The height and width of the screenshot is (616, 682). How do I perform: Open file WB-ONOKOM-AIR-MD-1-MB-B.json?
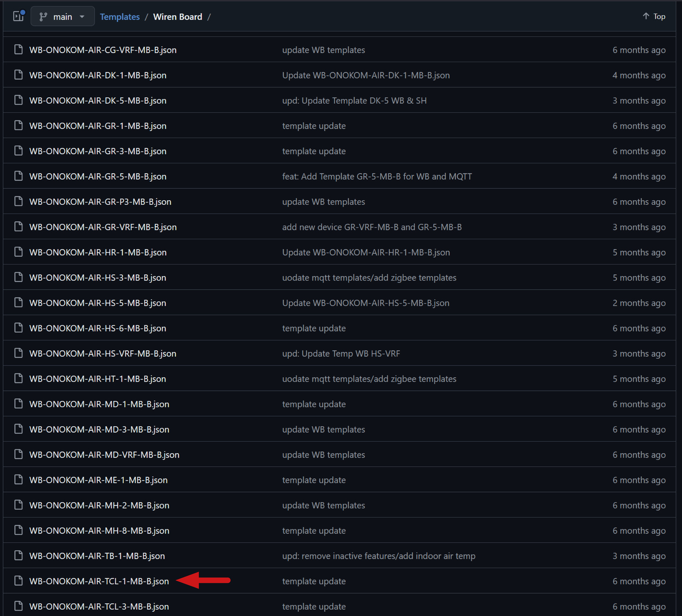click(99, 404)
